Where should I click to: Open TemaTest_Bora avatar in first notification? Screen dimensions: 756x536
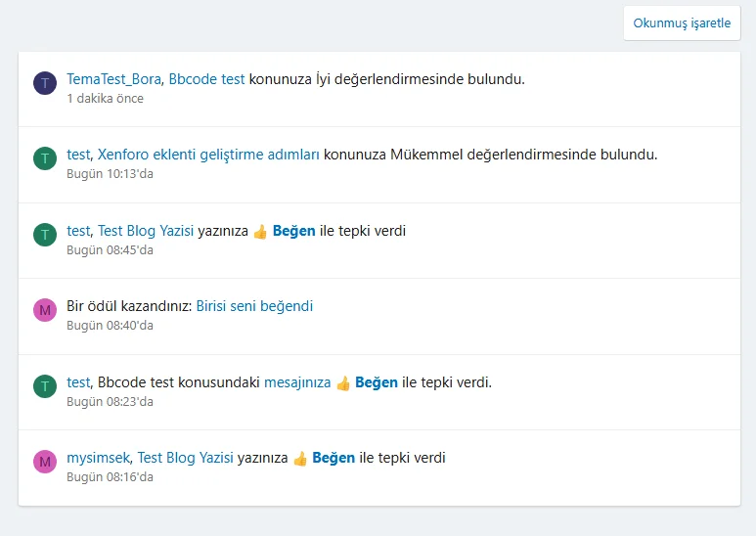(45, 83)
